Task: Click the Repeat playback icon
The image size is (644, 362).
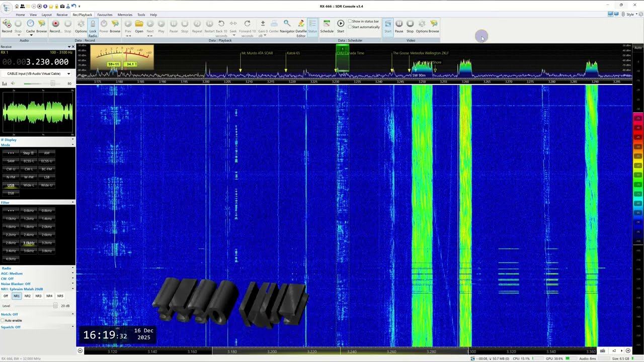Action: (197, 24)
